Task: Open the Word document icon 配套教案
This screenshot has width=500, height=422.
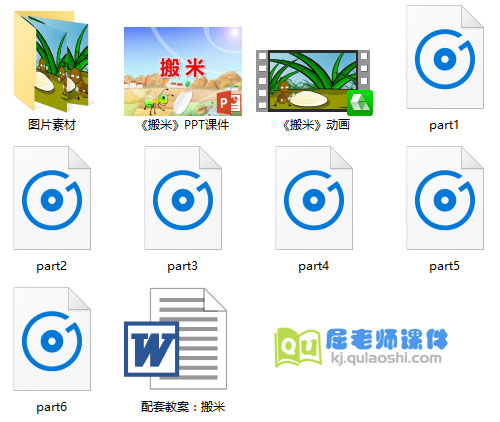Action: pyautogui.click(x=176, y=339)
